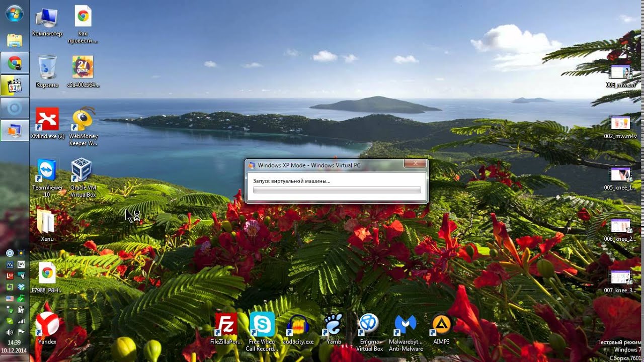Open the power plug tray icon
The image size is (644, 362).
[x=21, y=310]
